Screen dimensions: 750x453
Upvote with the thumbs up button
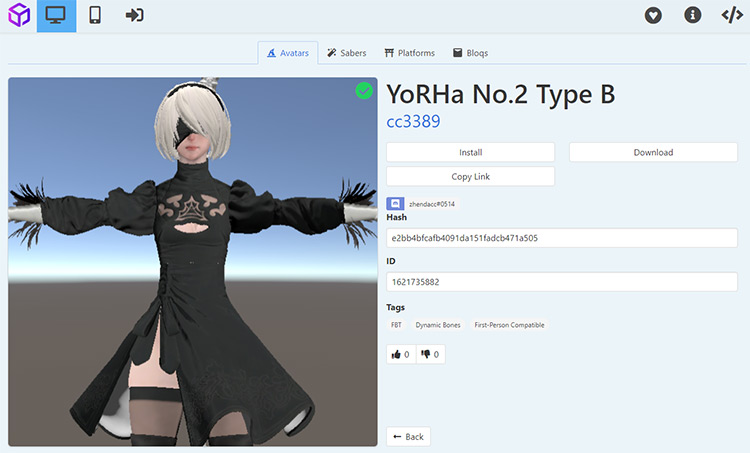[401, 354]
